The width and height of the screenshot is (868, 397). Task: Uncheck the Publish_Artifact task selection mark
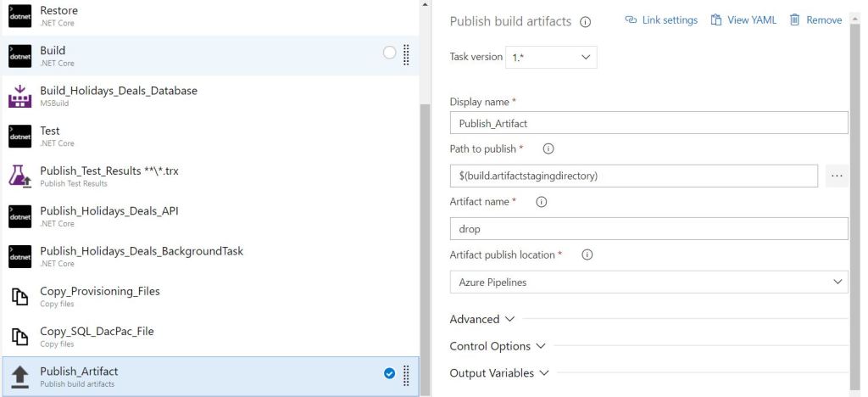pos(389,373)
